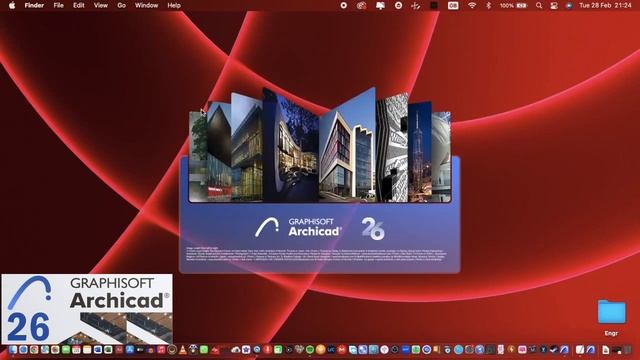Open the Calendar app in Dock
The width and height of the screenshot is (640, 360).
[76, 350]
